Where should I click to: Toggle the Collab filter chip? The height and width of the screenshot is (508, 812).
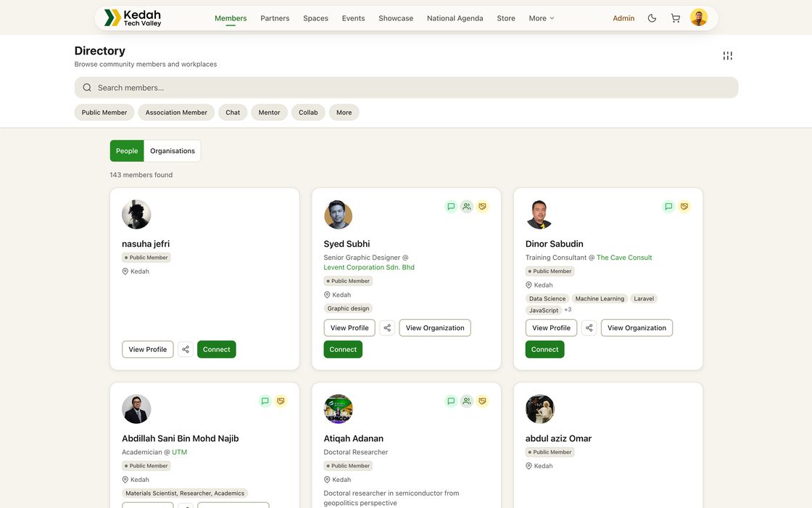pos(308,112)
